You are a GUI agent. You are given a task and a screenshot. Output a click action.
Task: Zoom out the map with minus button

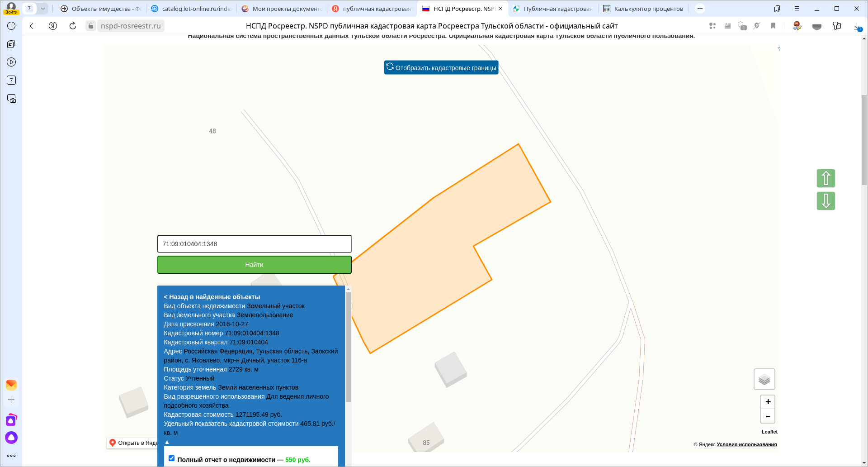tap(768, 416)
